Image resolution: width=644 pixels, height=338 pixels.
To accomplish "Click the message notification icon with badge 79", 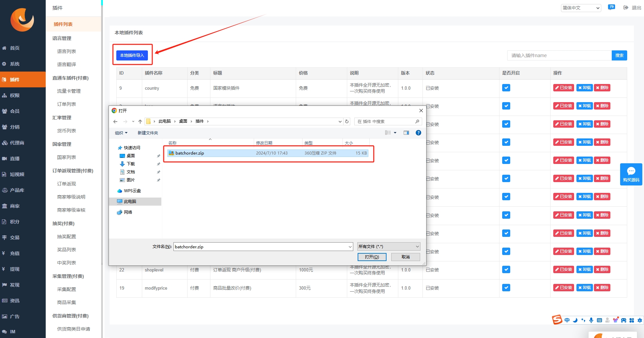I will click(x=611, y=7).
